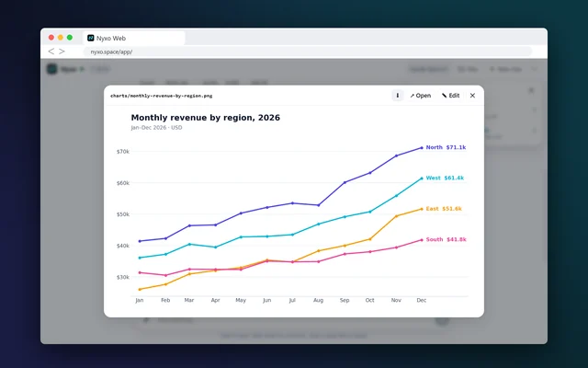Click the Aug x-axis label
Screen dimensions: 588x368
(319, 300)
